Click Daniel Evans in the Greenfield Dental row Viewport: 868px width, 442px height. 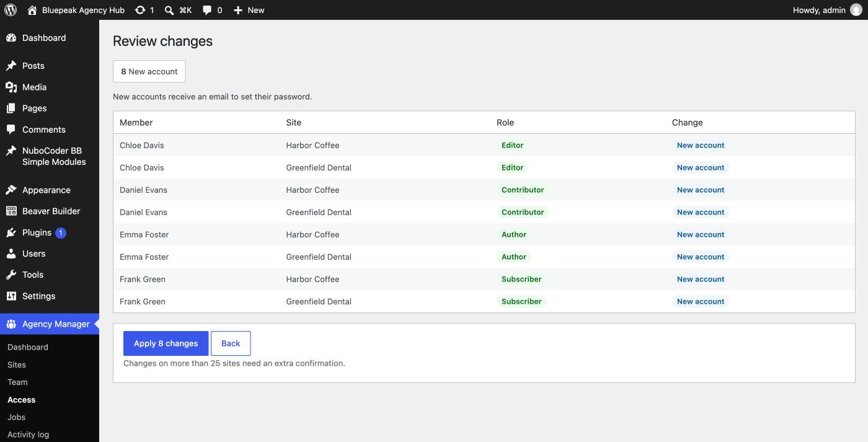point(143,212)
